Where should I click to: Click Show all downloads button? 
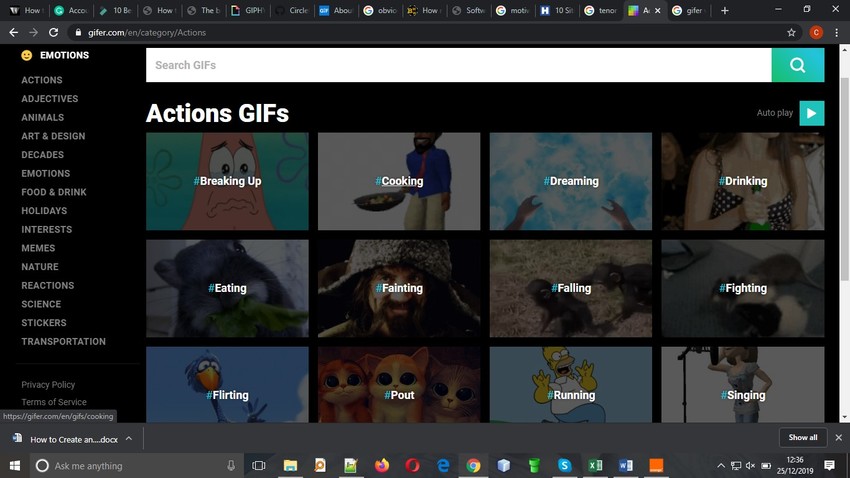pyautogui.click(x=803, y=437)
